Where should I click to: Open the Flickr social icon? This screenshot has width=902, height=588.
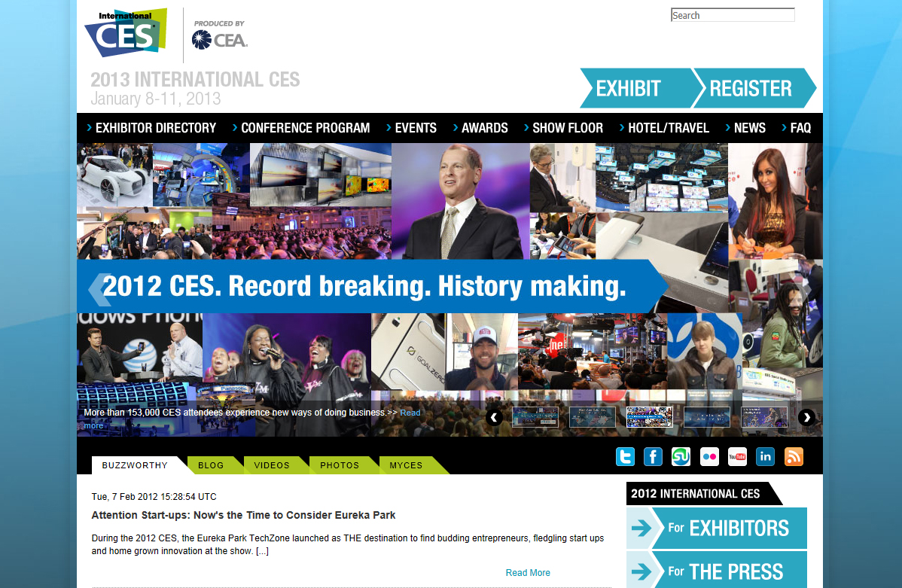pyautogui.click(x=709, y=457)
